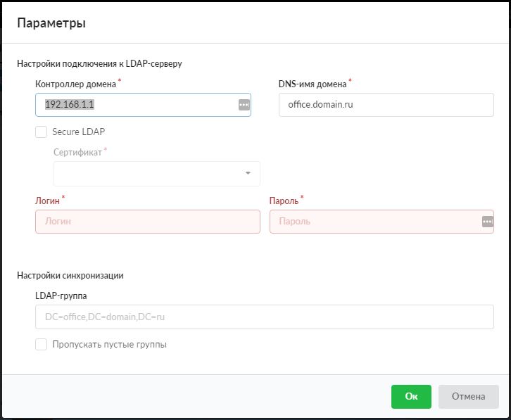The height and width of the screenshot is (420, 511).
Task: Click the LDAP-группа input field
Action: click(x=264, y=317)
